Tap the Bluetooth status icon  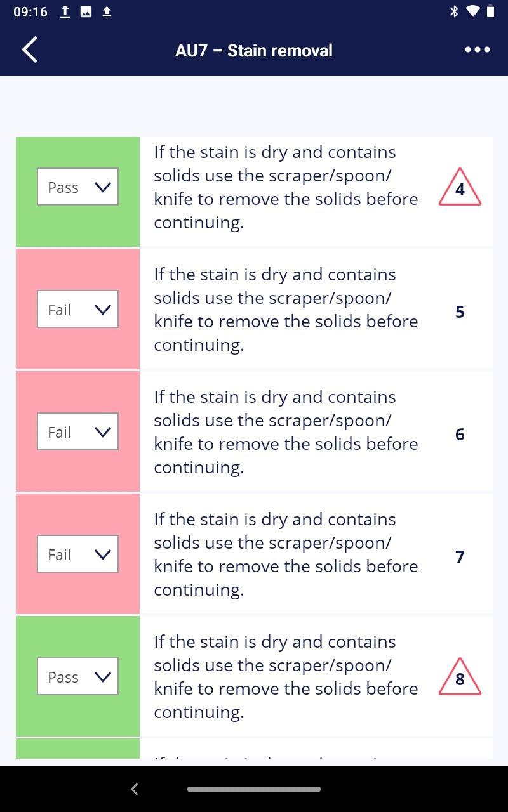tap(453, 11)
